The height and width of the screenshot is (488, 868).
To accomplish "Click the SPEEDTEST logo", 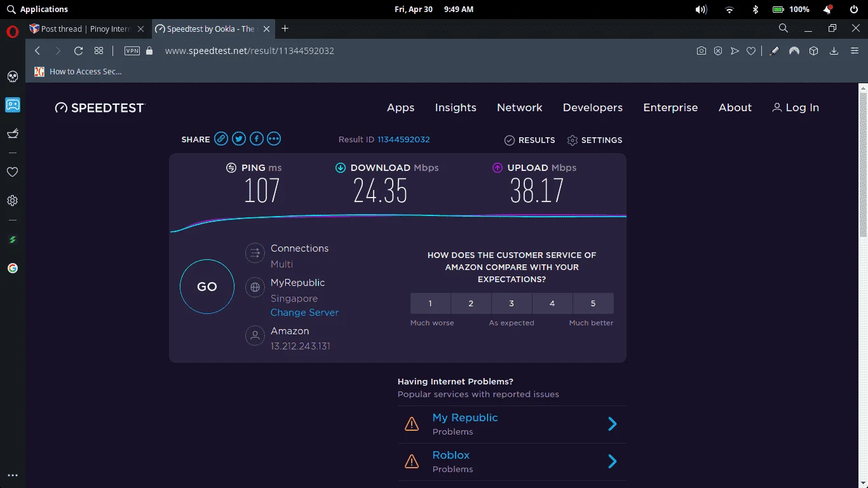I will pyautogui.click(x=100, y=108).
